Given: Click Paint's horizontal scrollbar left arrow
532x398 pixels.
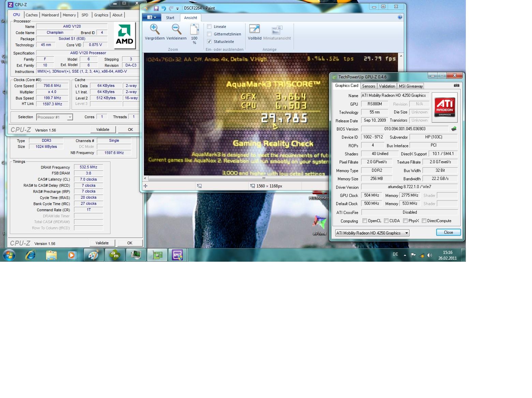Looking at the screenshot, I should (x=146, y=178).
